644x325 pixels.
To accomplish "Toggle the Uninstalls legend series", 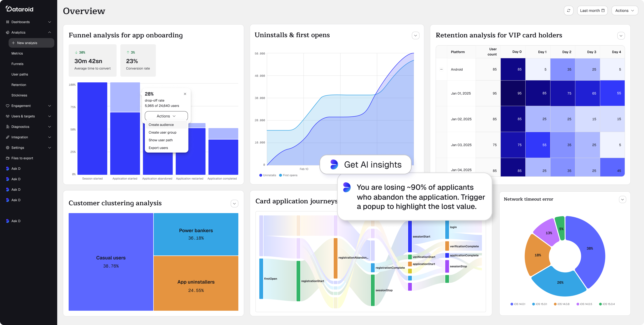I will [x=267, y=175].
